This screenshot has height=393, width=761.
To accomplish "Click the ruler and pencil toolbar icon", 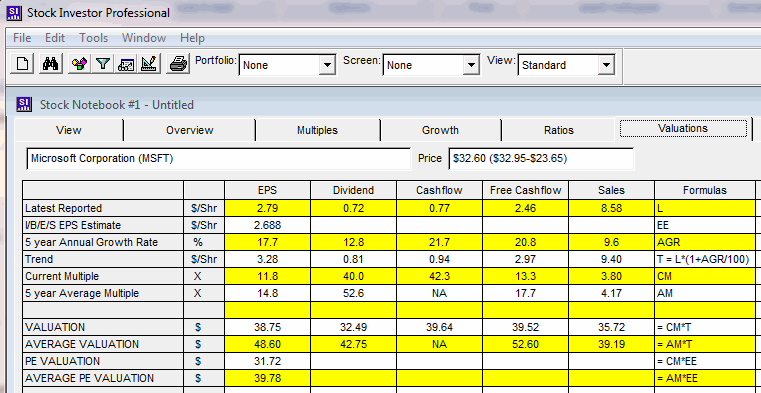I will (149, 64).
